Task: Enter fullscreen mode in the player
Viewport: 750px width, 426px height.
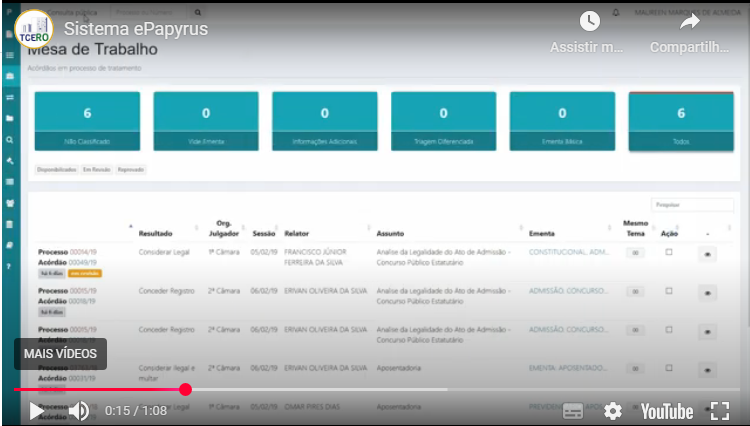Action: pos(719,411)
